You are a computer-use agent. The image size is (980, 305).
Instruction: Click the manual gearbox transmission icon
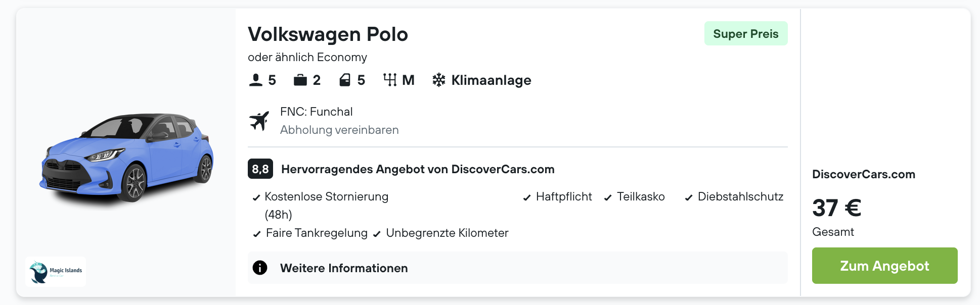(x=390, y=80)
